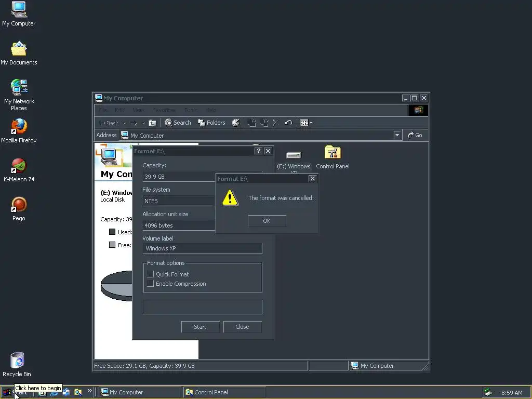Click the Delete X toolbar icon

click(x=276, y=123)
